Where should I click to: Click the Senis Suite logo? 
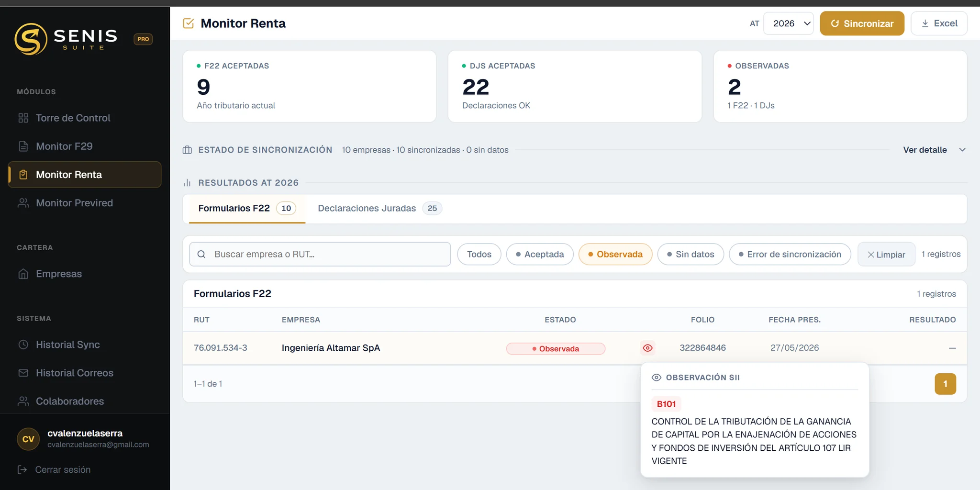click(x=66, y=39)
